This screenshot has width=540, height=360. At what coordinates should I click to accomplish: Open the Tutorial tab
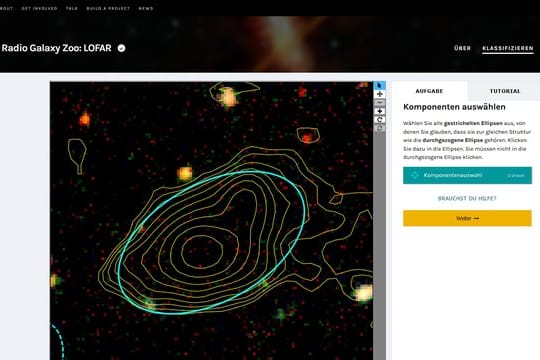click(x=505, y=91)
